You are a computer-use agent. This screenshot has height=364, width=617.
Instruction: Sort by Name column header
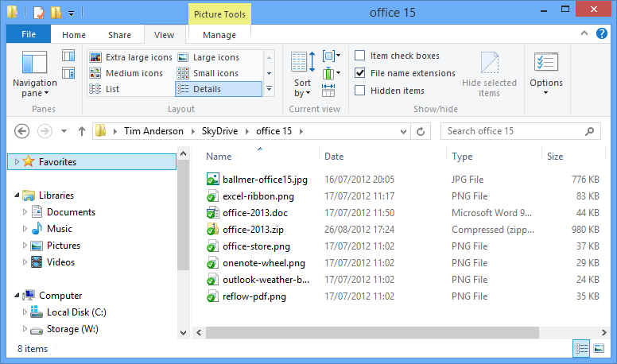tap(219, 157)
